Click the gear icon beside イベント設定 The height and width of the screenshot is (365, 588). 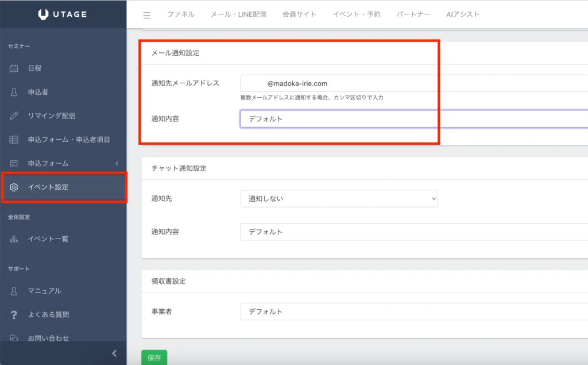14,187
